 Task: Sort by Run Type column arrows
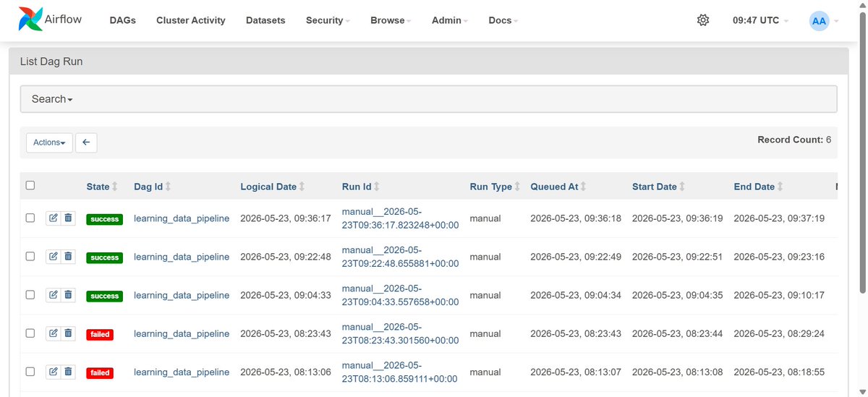pyautogui.click(x=517, y=187)
